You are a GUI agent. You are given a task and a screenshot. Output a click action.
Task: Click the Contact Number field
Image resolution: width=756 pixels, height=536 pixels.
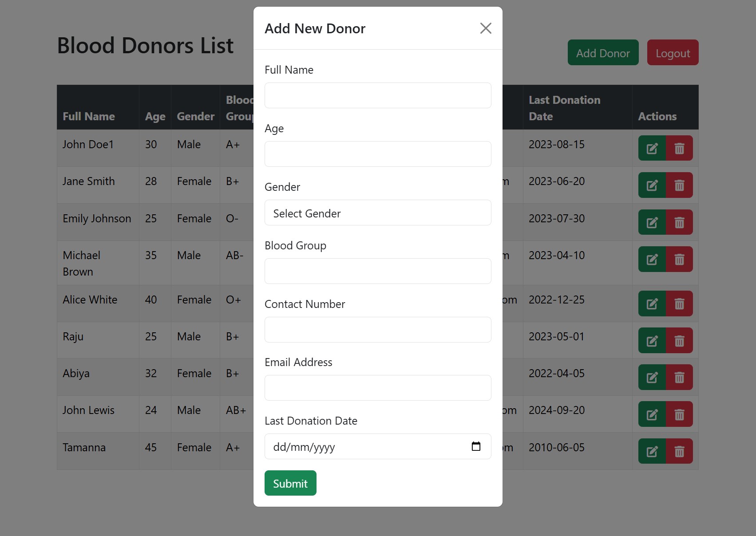tap(378, 330)
